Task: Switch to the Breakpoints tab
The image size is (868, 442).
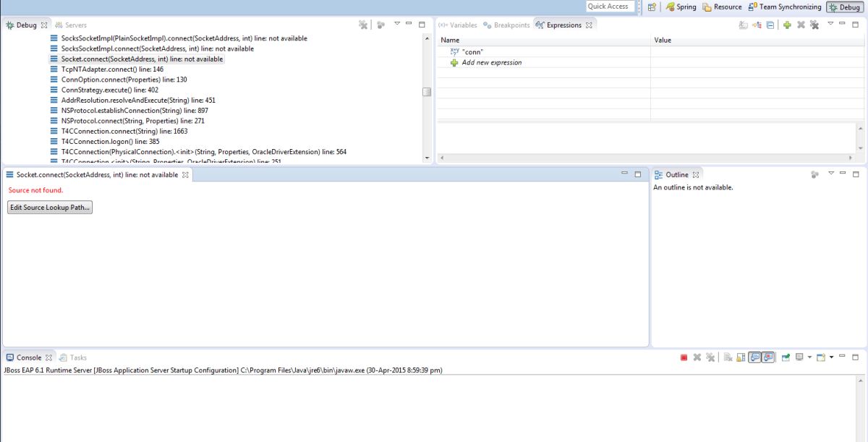Action: coord(506,25)
